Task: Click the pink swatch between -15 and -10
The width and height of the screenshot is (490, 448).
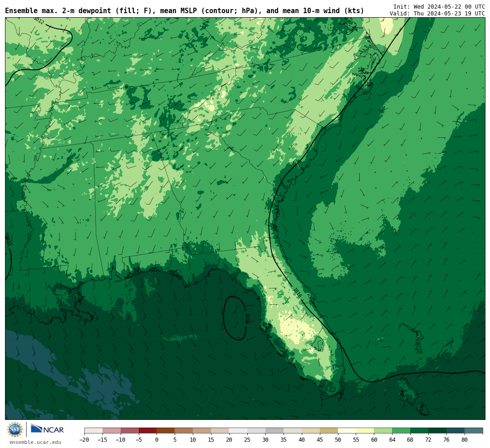Action: (x=112, y=431)
